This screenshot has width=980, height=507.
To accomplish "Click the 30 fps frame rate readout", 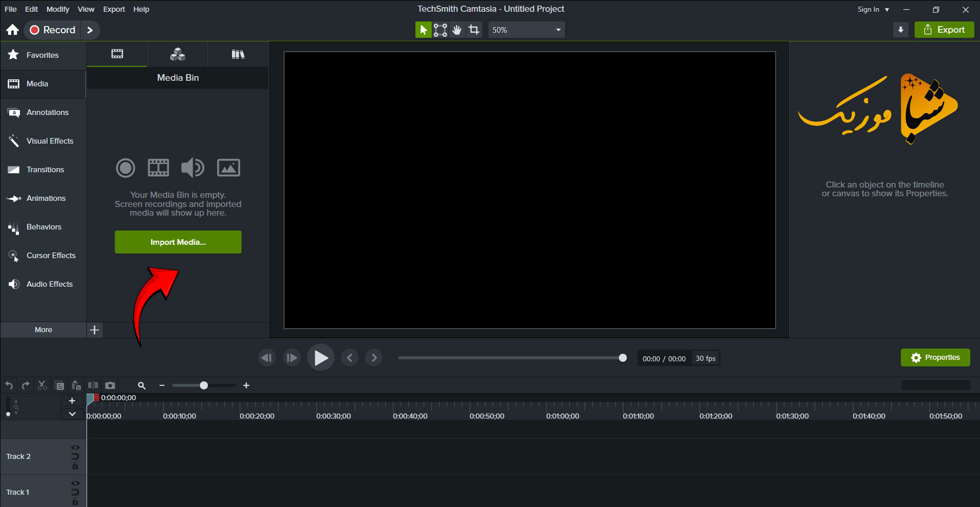I will coord(706,358).
